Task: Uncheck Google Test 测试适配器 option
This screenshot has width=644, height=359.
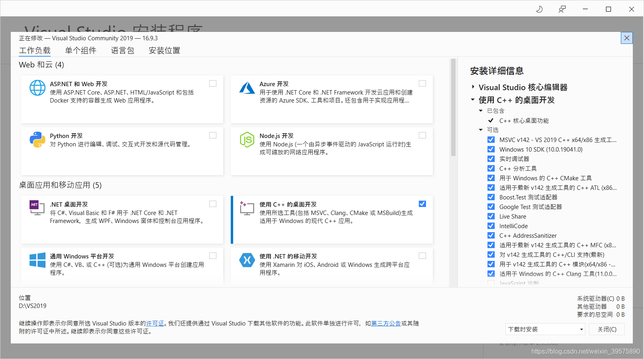Action: point(491,207)
